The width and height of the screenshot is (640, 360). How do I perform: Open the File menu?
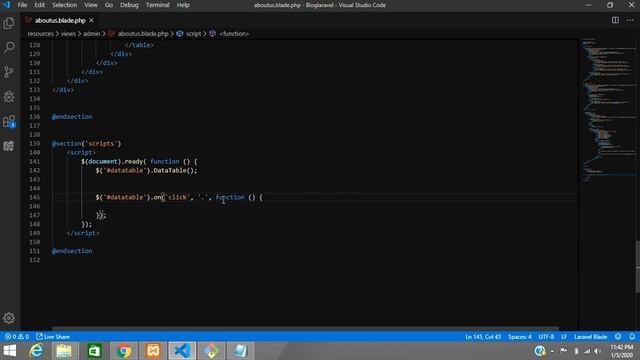point(22,5)
